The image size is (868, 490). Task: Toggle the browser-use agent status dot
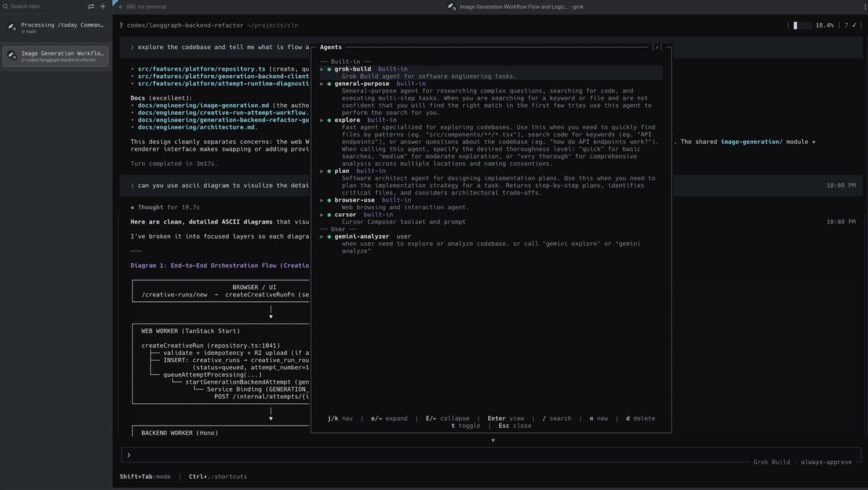329,199
